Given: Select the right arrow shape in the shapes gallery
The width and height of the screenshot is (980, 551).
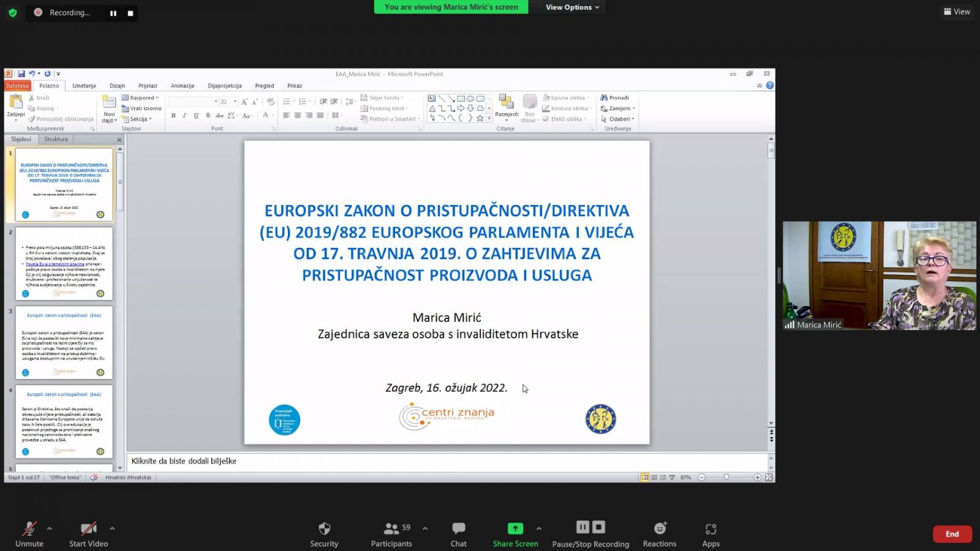Looking at the screenshot, I should [461, 108].
